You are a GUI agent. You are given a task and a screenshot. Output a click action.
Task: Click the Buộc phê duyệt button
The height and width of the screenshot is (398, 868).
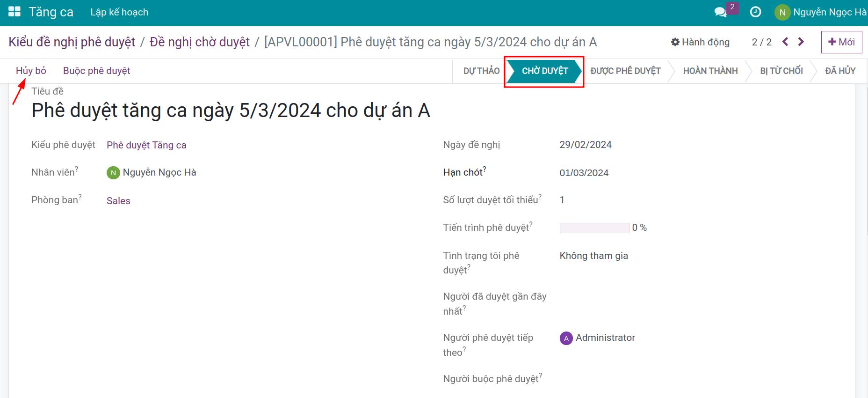97,71
